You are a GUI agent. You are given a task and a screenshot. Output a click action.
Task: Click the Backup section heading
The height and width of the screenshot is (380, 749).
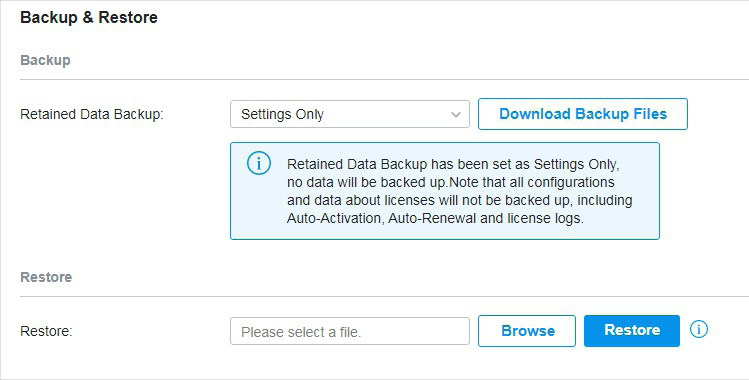click(45, 60)
